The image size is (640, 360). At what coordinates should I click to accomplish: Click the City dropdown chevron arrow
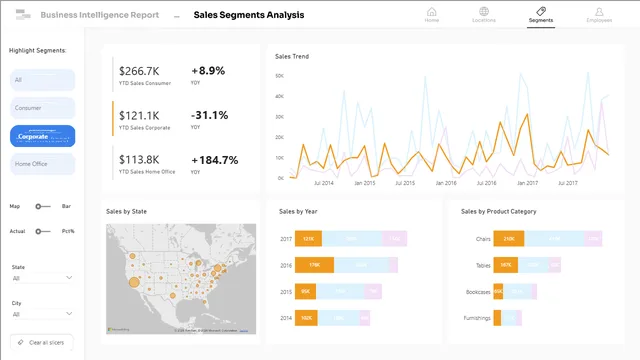click(69, 314)
